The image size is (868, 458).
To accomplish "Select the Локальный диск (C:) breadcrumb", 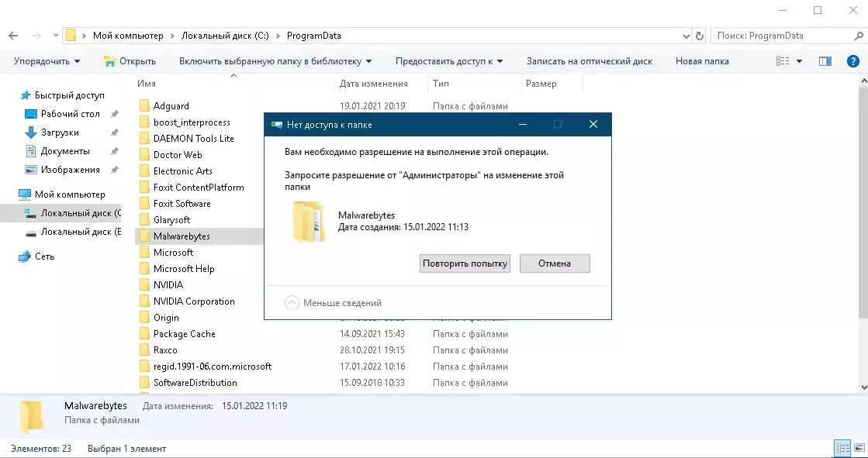I will click(x=225, y=36).
